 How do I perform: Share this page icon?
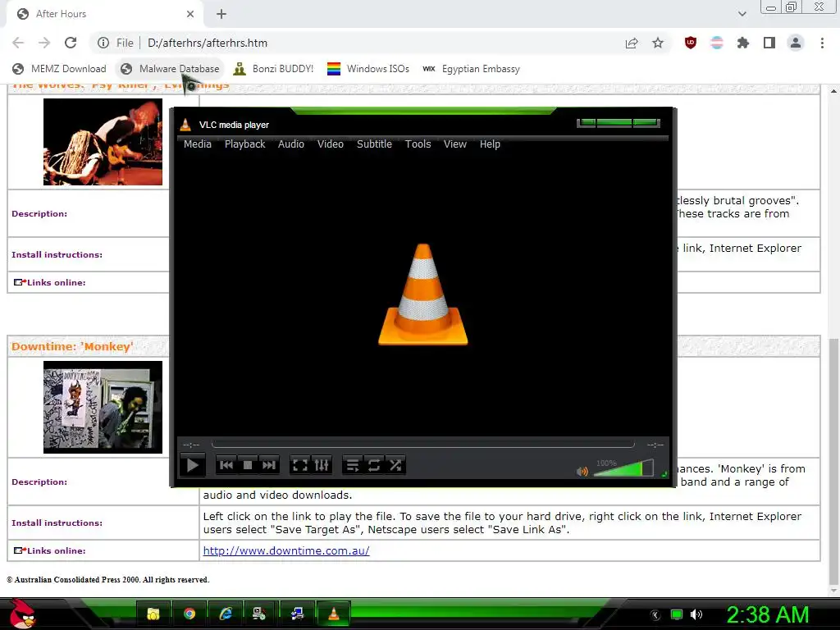point(632,43)
